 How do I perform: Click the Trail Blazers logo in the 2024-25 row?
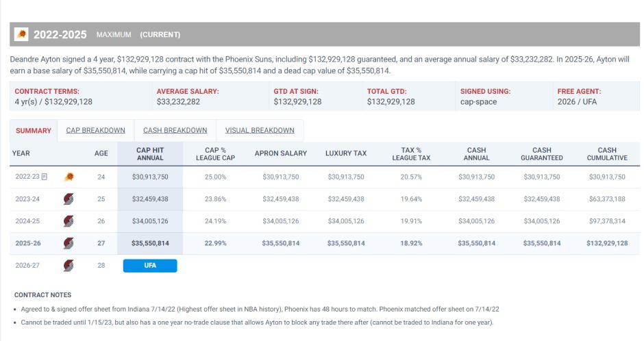[x=69, y=221]
